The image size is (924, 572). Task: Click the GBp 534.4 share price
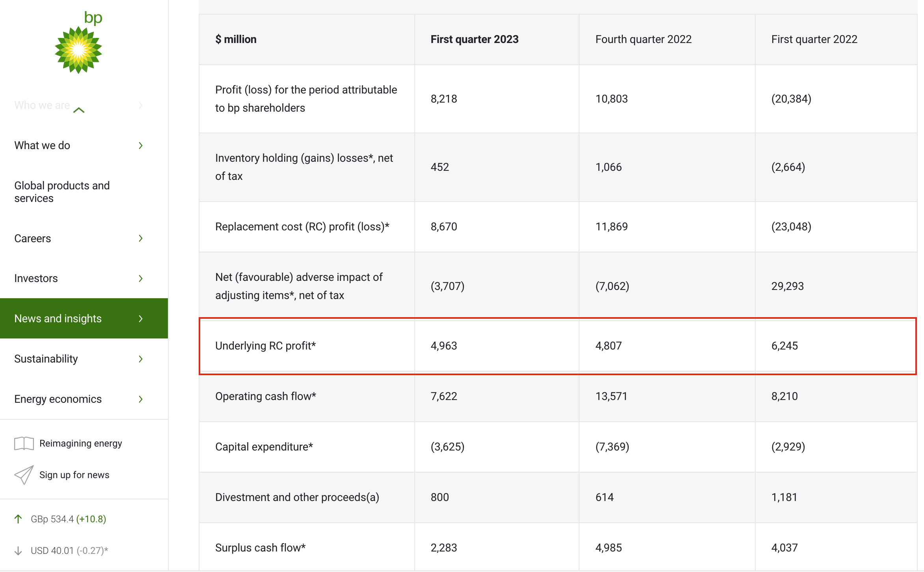(x=52, y=519)
